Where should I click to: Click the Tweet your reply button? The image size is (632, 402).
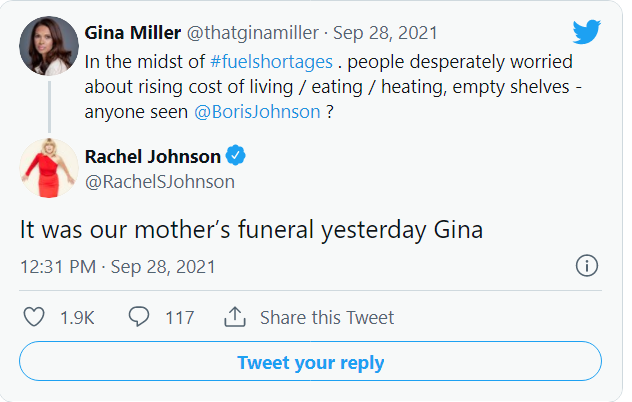[310, 362]
